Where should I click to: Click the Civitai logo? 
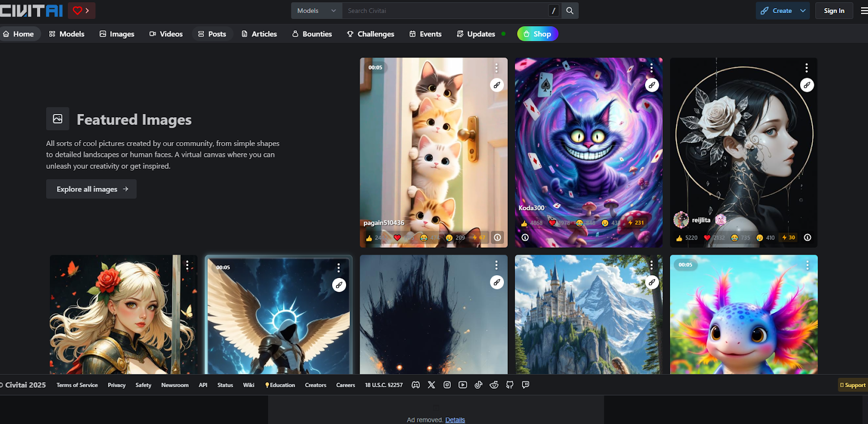coord(31,10)
